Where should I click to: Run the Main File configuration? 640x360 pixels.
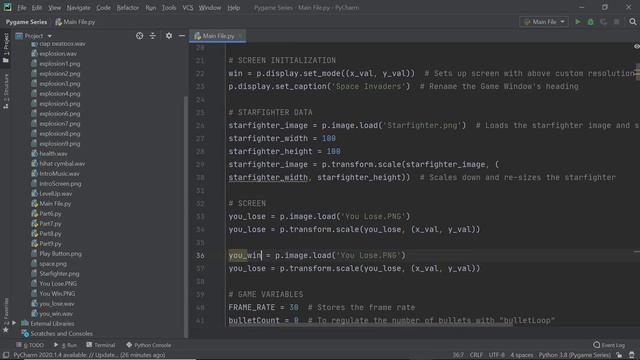[578, 22]
